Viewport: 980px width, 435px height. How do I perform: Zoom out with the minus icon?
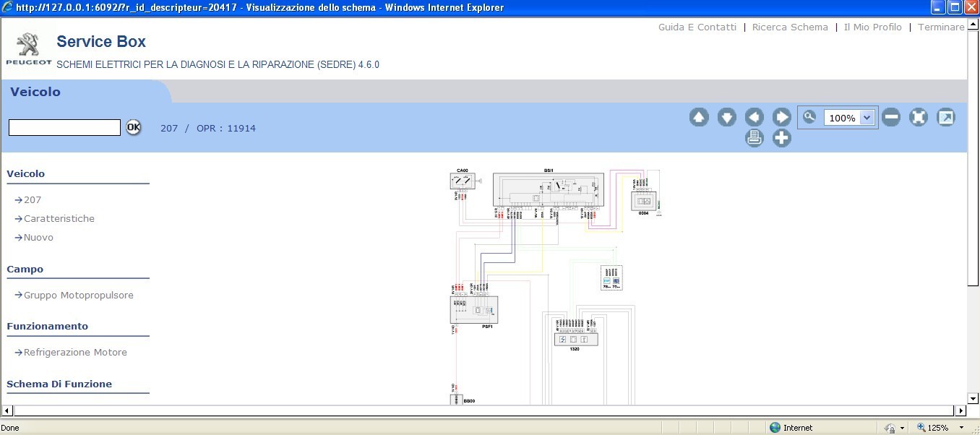(x=890, y=118)
